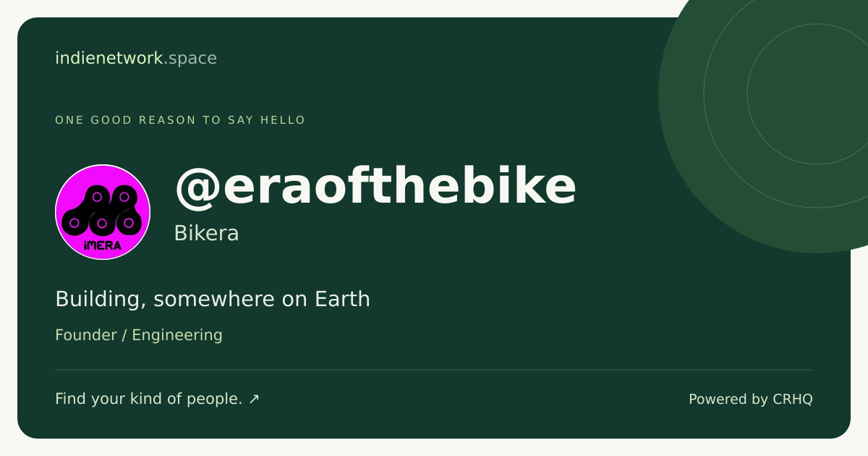
Task: Click the '.space' domain suffix text
Action: [x=190, y=58]
